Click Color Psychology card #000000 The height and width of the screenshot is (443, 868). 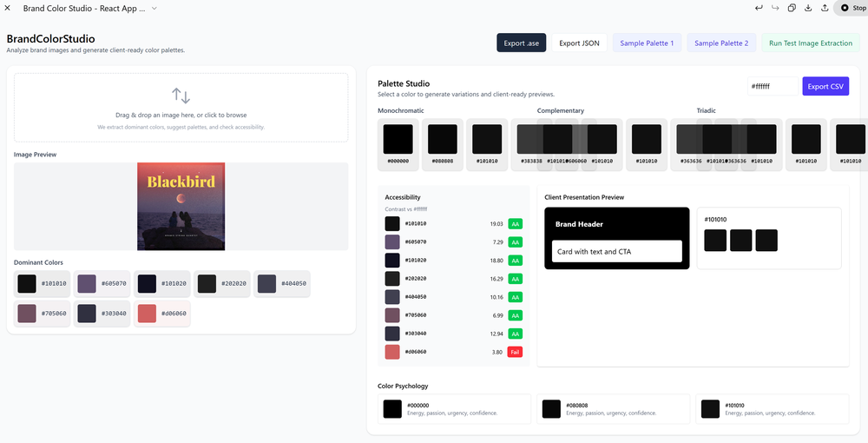[x=455, y=408]
